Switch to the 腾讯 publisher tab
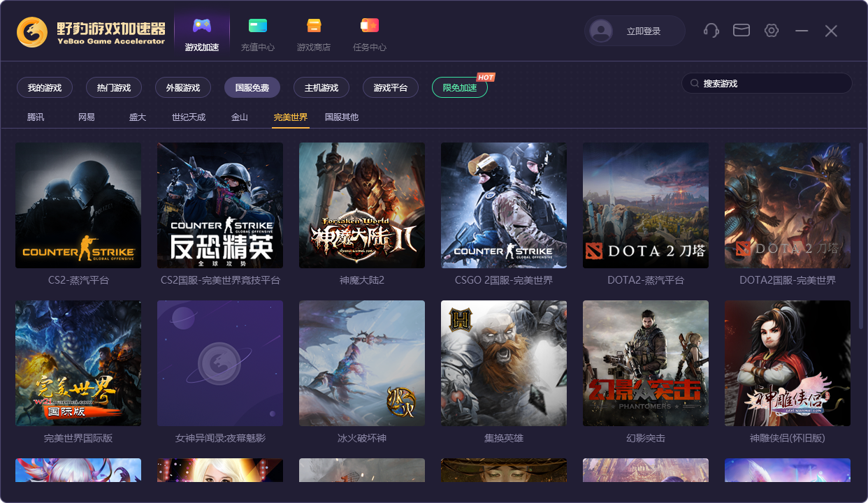This screenshot has height=503, width=868. (36, 117)
